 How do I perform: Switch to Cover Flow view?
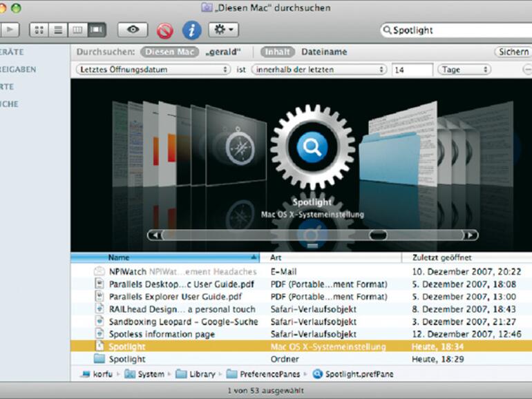[x=97, y=30]
